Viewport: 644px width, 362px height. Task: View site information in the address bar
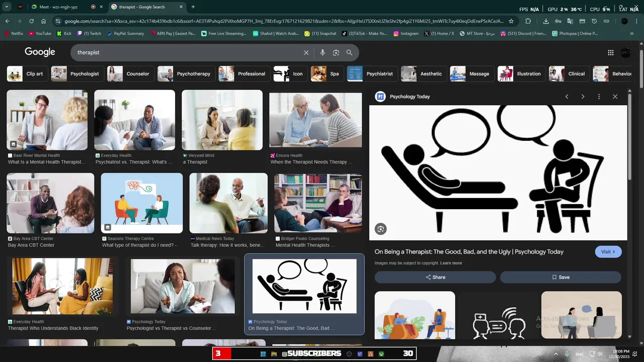click(58, 21)
